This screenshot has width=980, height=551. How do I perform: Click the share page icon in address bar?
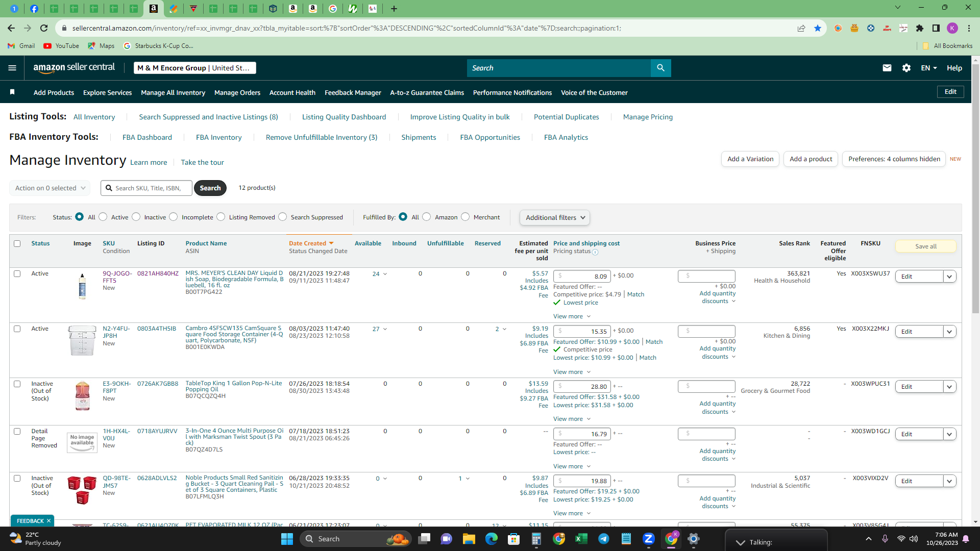801,28
